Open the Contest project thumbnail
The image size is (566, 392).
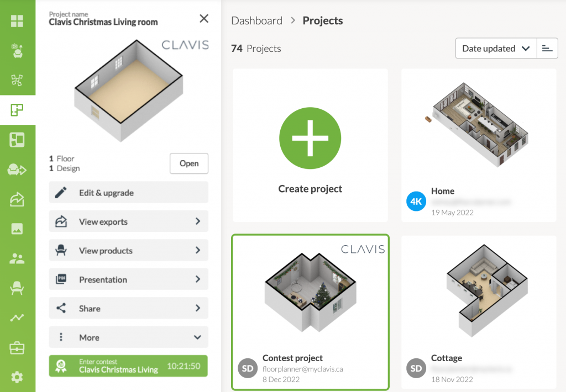pos(311,292)
